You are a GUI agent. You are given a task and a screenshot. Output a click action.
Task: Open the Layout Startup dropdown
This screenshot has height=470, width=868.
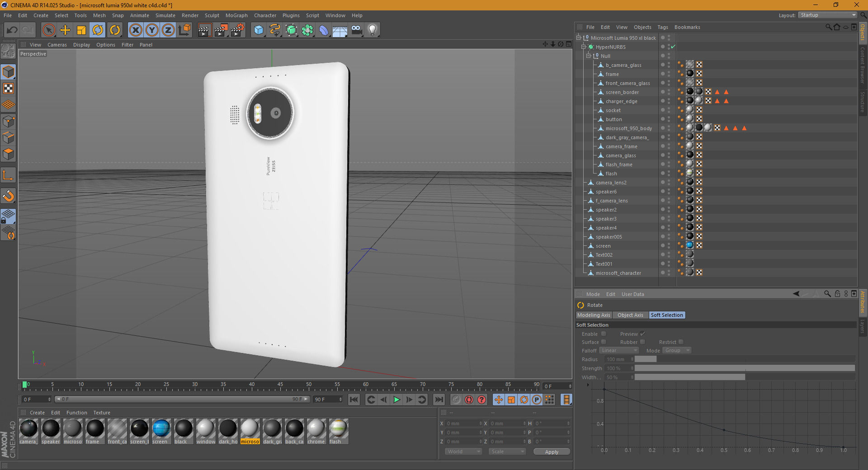coord(827,15)
